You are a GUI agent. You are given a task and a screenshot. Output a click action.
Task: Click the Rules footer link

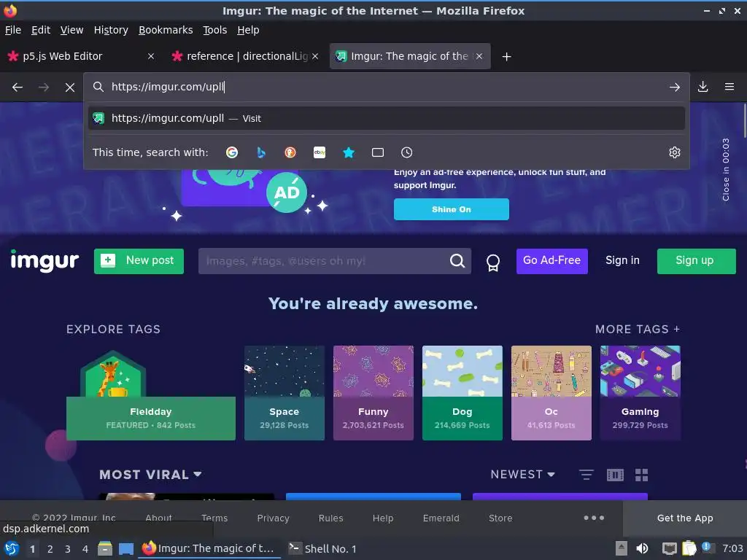(330, 518)
